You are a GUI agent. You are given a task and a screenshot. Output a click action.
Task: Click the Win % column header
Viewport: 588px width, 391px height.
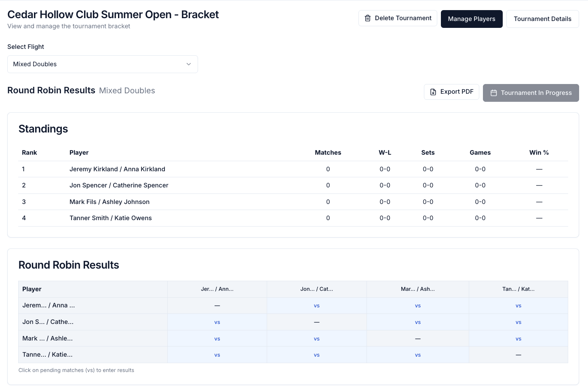pos(539,153)
